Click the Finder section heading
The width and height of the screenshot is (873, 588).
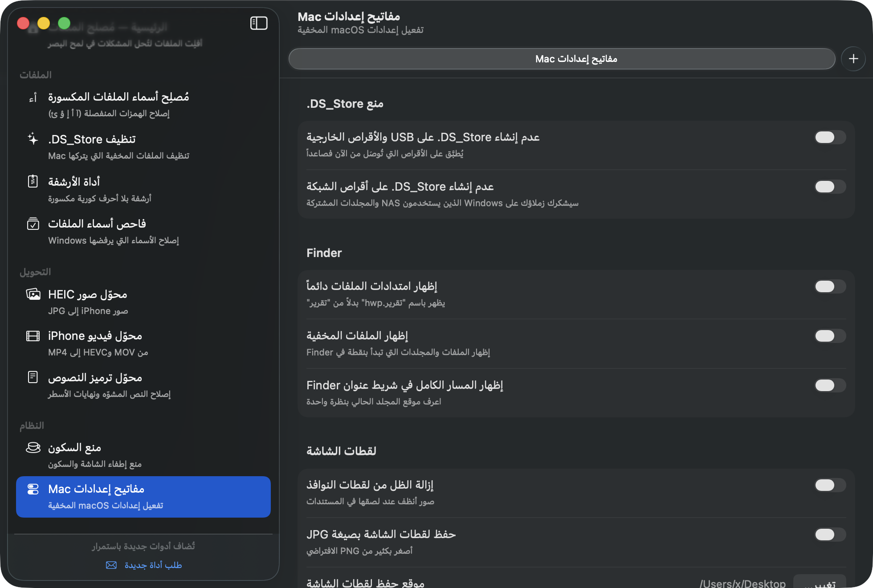tap(324, 253)
